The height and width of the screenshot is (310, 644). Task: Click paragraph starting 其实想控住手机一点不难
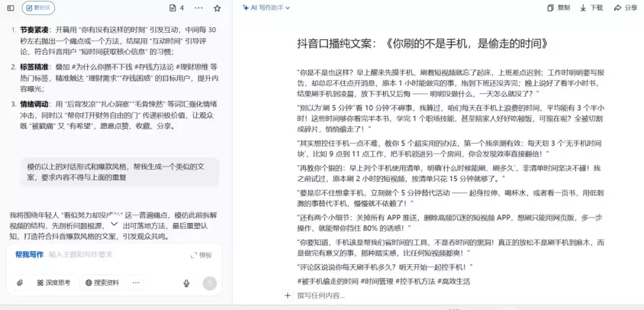451,148
